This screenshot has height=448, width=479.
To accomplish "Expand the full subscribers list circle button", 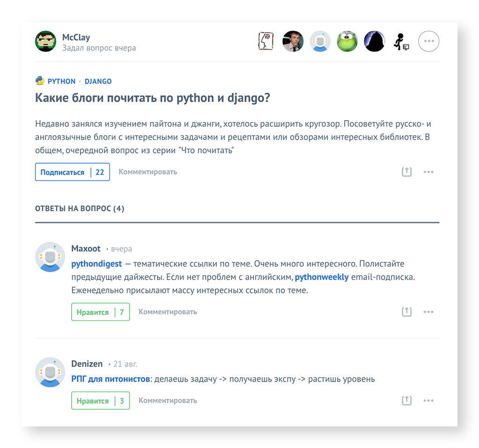I will point(428,41).
